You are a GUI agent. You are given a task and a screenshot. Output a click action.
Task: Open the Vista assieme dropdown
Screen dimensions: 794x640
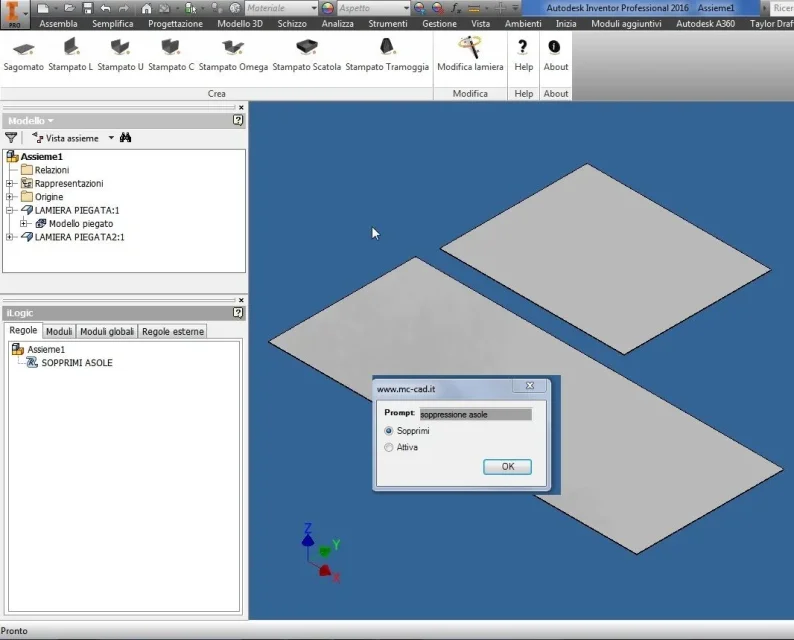[111, 138]
